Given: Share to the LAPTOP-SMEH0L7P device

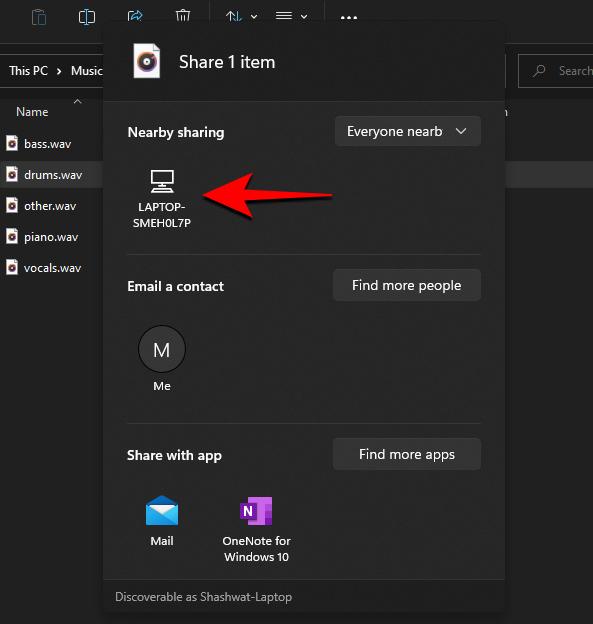Looking at the screenshot, I should 162,199.
